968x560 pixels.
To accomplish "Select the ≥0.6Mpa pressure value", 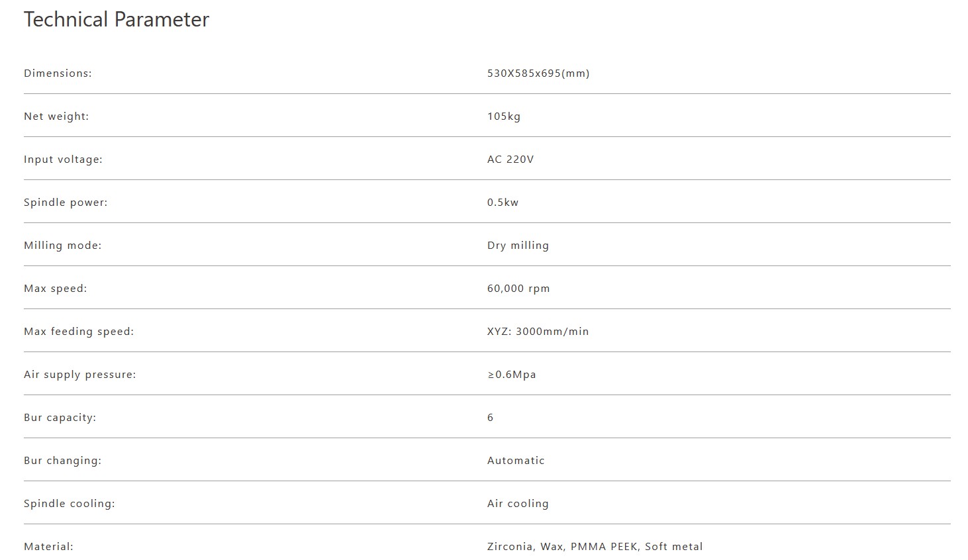I will point(512,375).
